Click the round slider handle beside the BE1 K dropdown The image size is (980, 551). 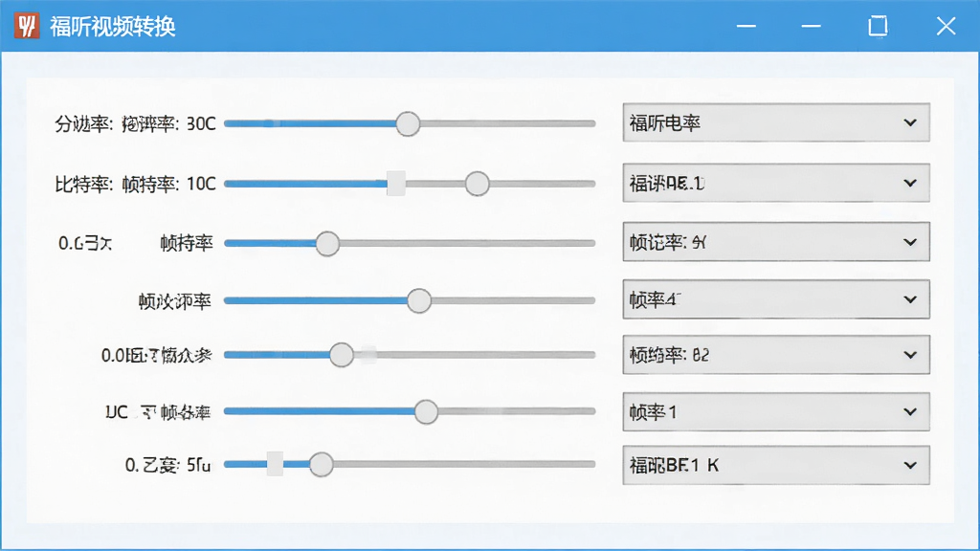point(322,464)
